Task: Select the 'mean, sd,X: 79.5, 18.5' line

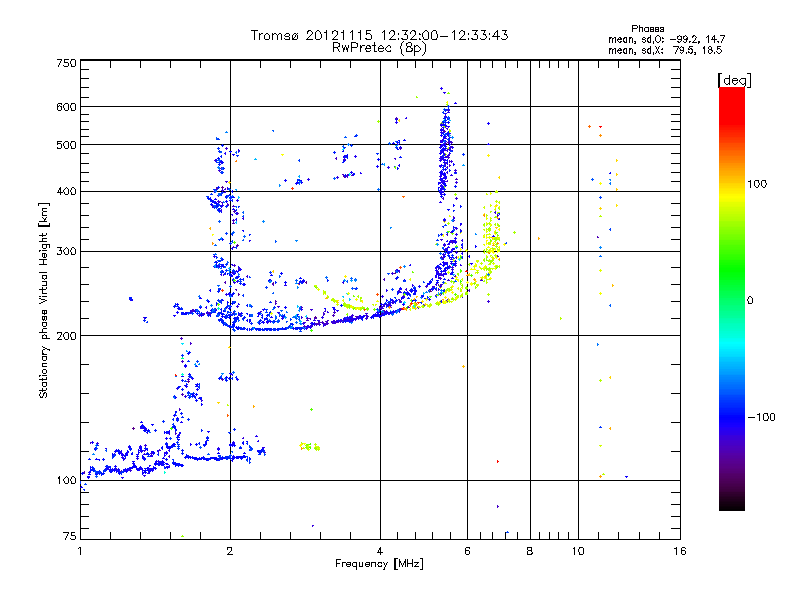Action: coord(665,50)
